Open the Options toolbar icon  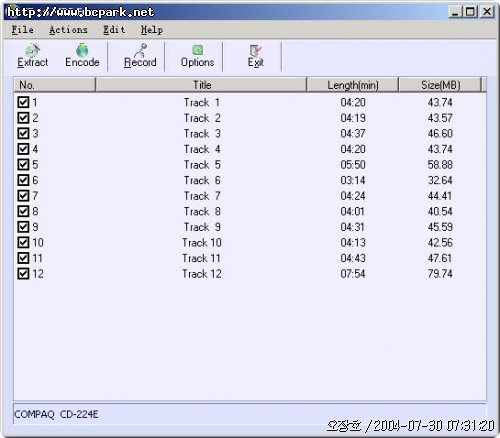(197, 56)
